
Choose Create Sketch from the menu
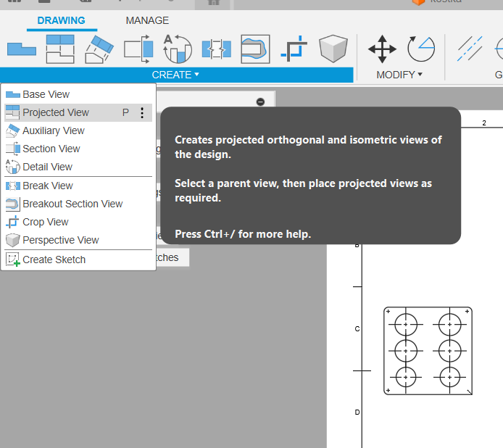(54, 260)
